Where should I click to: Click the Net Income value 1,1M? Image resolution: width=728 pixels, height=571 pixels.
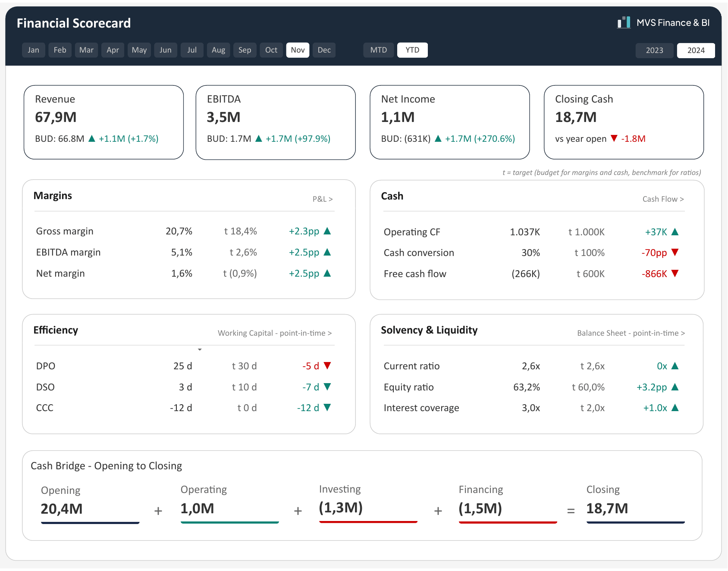398,117
